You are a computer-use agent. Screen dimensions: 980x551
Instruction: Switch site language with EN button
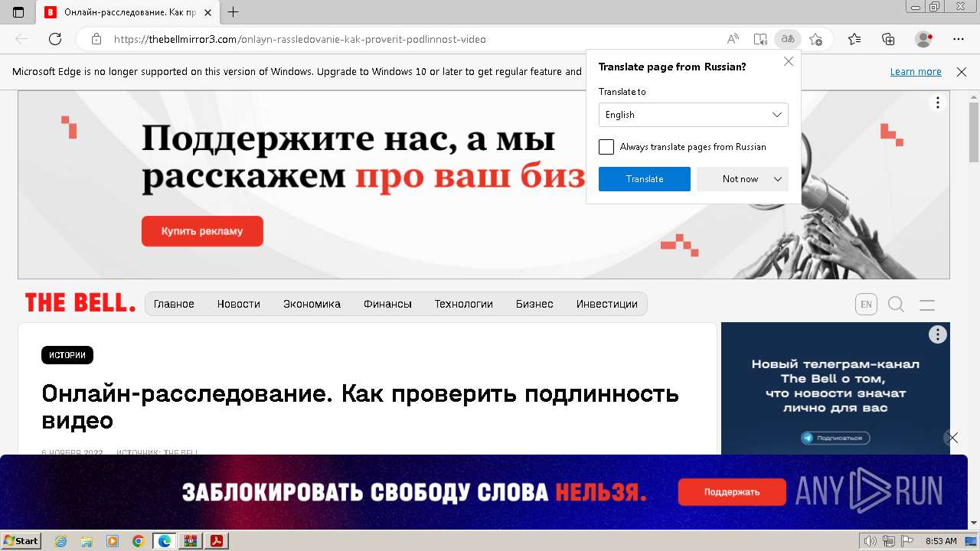tap(866, 305)
